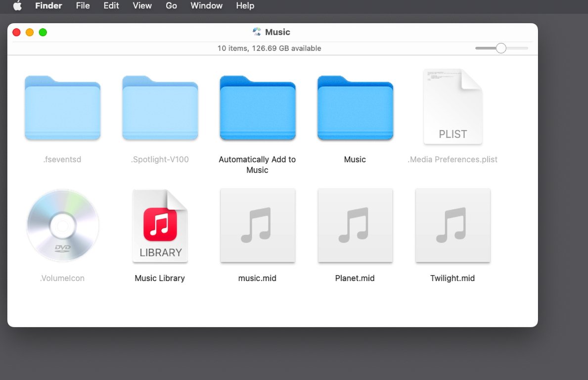Select the Music Library file icon
The width and height of the screenshot is (588, 380).
click(x=160, y=226)
